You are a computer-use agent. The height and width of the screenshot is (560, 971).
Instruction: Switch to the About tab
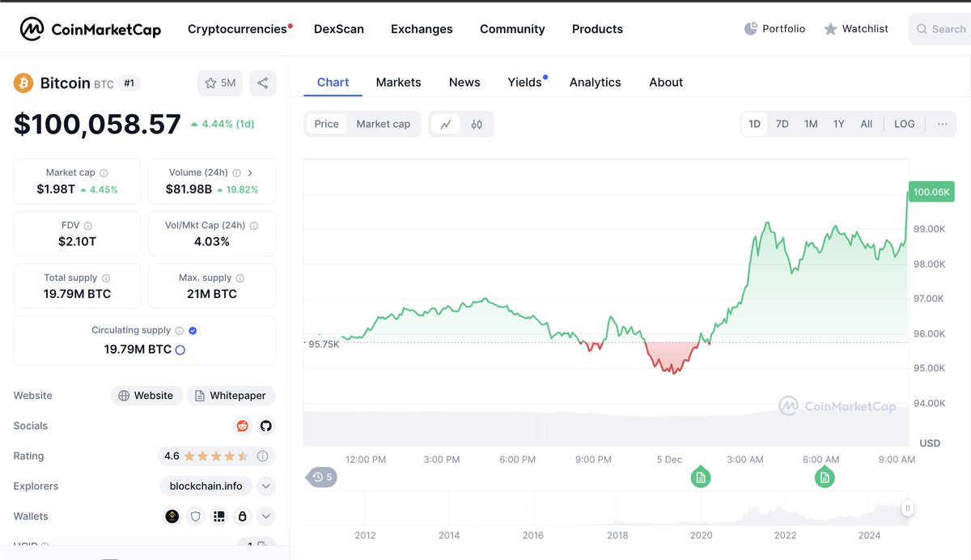666,82
